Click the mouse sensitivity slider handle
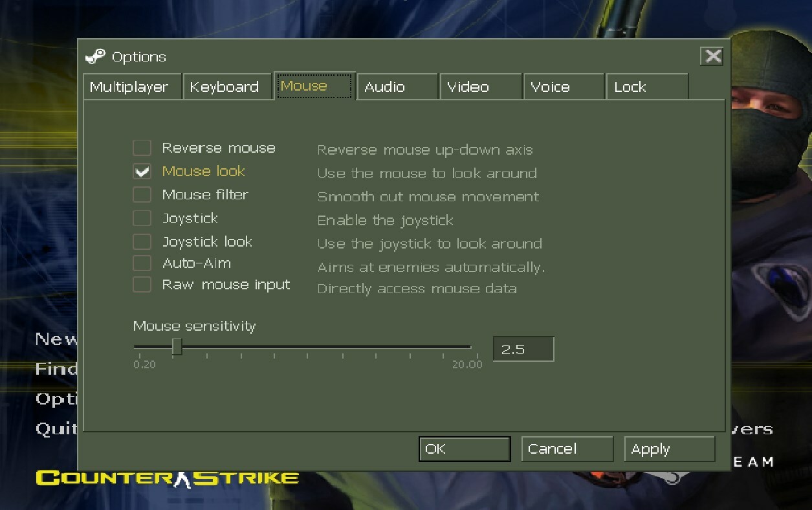Screen dimensions: 812x510 pos(177,348)
